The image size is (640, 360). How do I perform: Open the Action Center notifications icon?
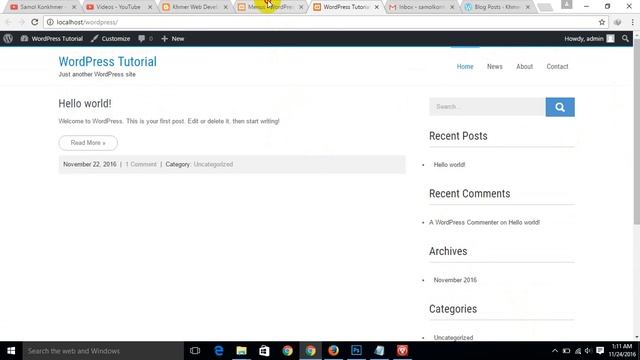click(600, 351)
